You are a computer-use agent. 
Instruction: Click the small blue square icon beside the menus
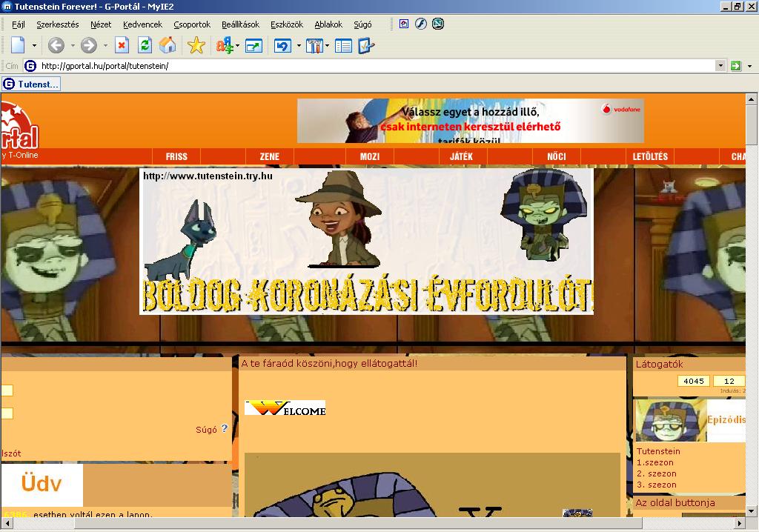point(404,24)
